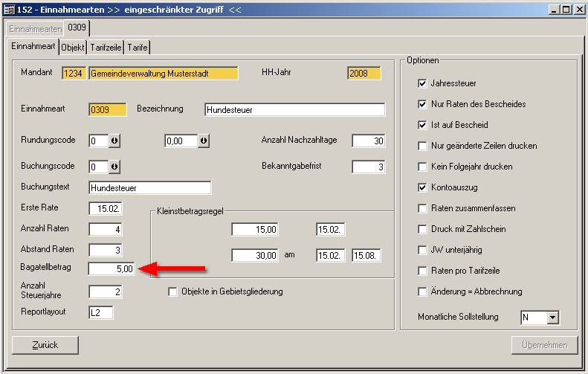Open the Tarifzeile tab
This screenshot has height=374, width=588.
click(106, 47)
